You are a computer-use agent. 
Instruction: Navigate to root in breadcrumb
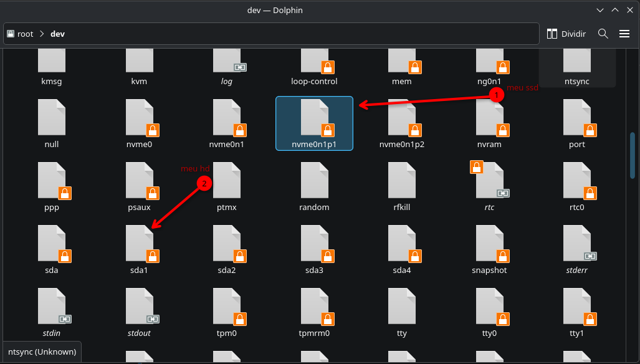click(20, 34)
